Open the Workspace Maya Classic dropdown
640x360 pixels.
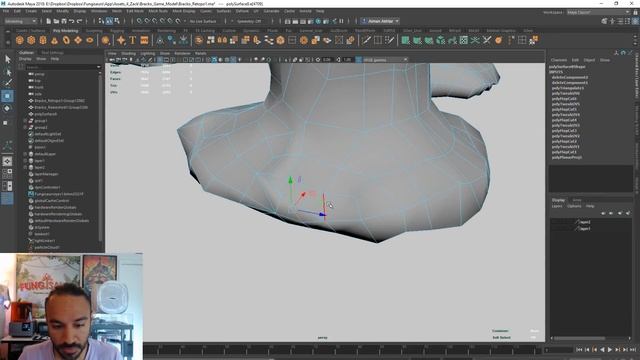click(x=598, y=12)
